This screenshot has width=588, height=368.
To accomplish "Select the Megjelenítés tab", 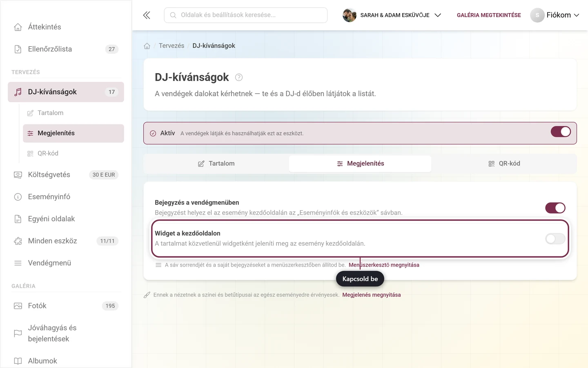I will 360,164.
